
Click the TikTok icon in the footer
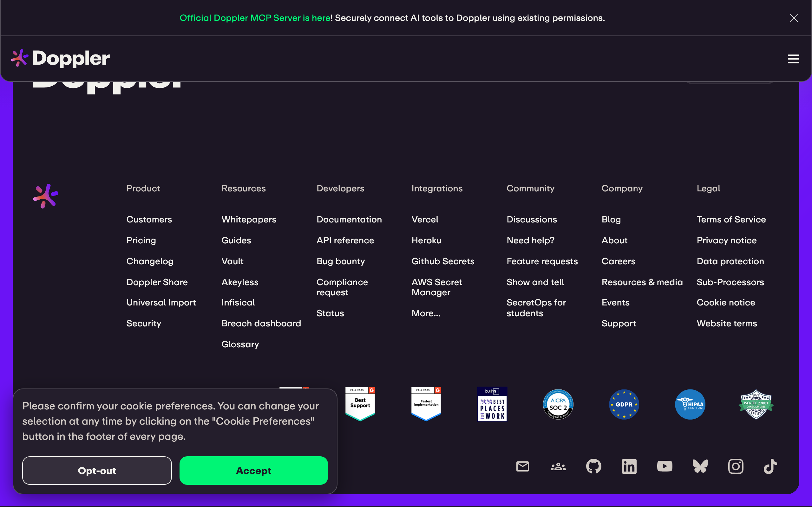pos(770,466)
